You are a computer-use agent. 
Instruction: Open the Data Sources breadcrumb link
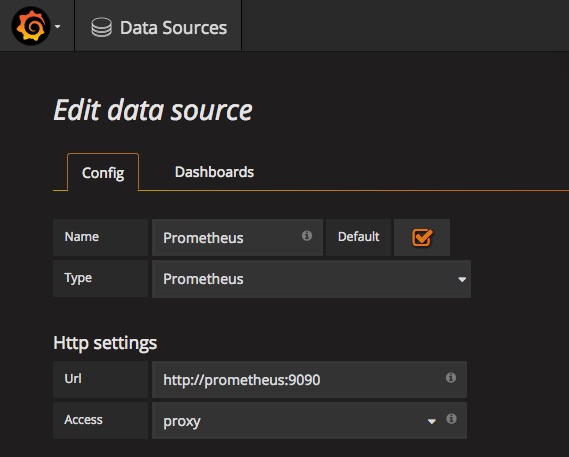click(x=173, y=28)
